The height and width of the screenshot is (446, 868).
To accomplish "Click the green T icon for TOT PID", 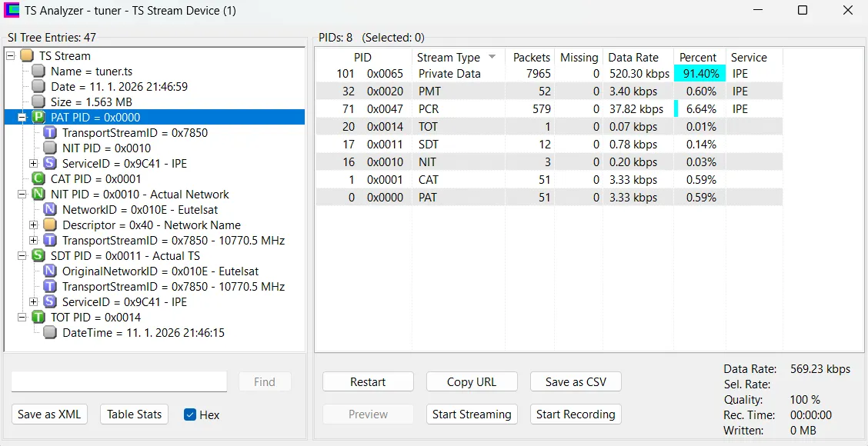I will pyautogui.click(x=38, y=318).
